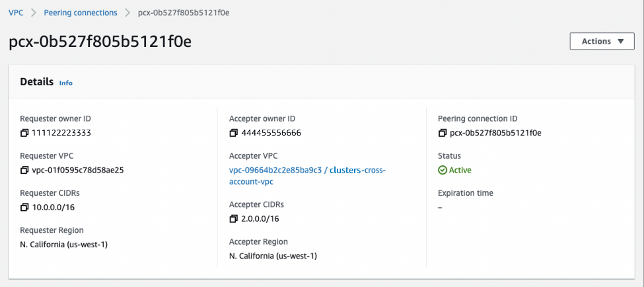Click the green Active status icon
Image resolution: width=644 pixels, height=287 pixels.
click(443, 170)
